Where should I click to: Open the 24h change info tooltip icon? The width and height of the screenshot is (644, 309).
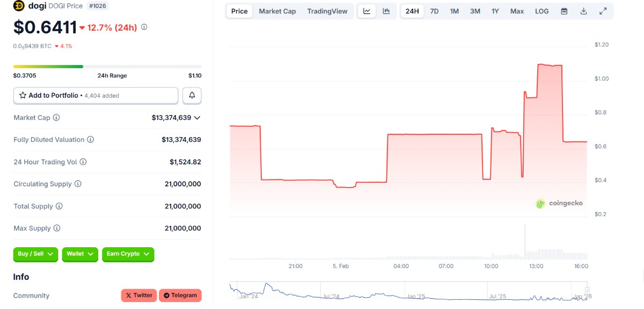[144, 27]
